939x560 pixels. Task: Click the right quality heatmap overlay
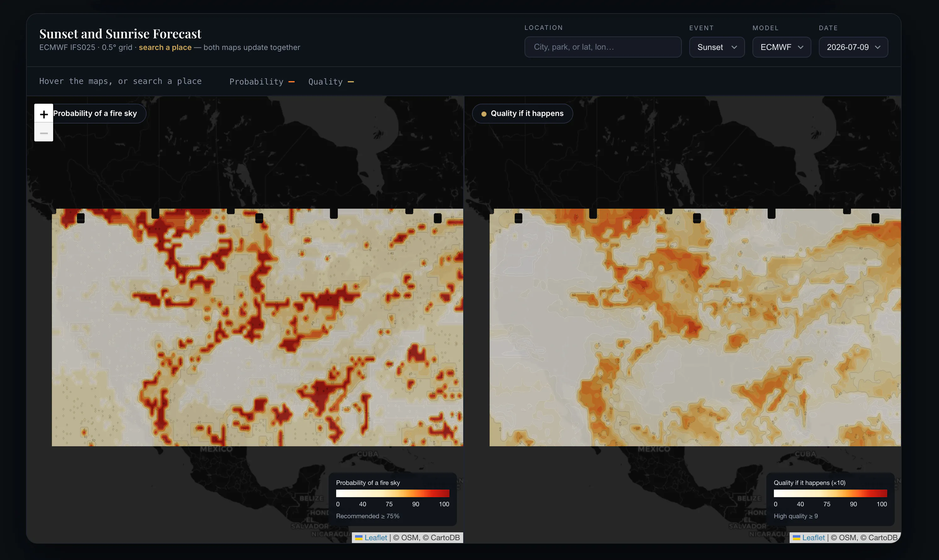[695, 327]
